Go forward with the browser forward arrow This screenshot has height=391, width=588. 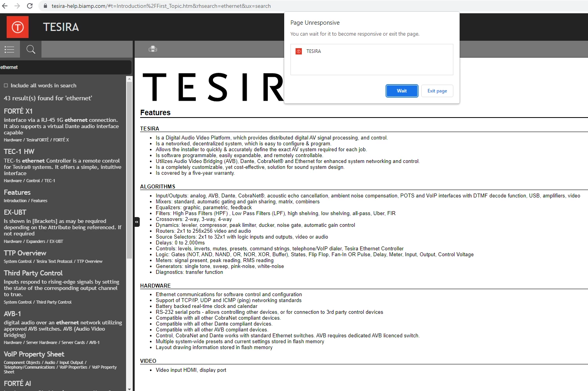(17, 6)
